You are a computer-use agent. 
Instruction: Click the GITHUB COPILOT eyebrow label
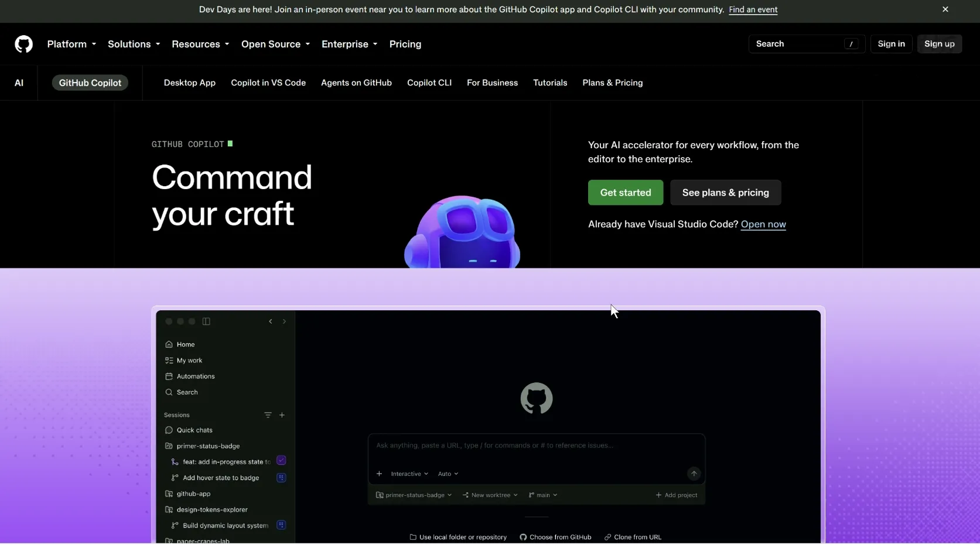(x=188, y=144)
